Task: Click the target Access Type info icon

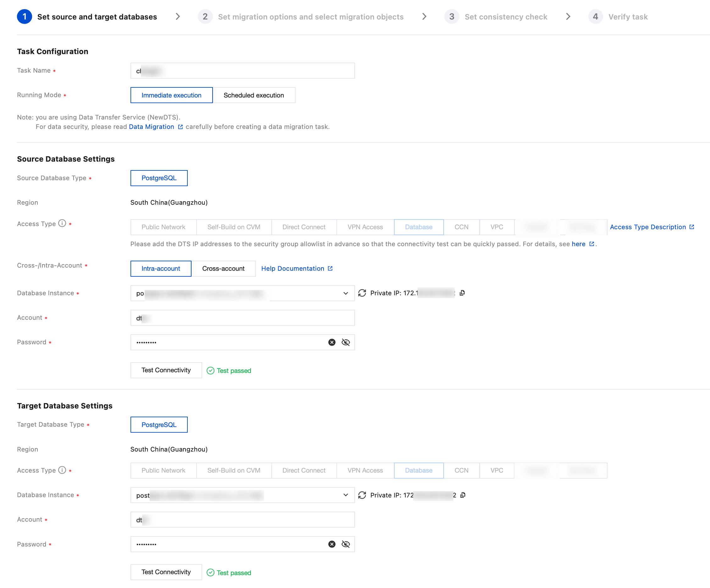Action: pos(62,470)
